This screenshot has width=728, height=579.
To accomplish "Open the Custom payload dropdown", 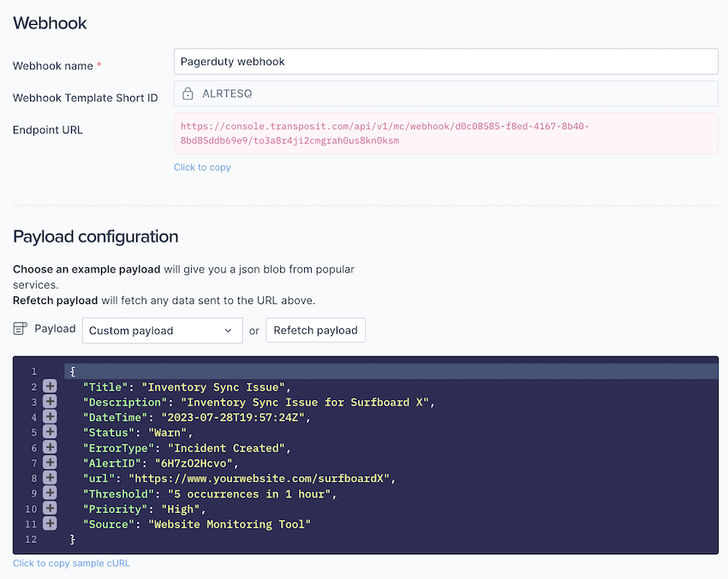I will [x=162, y=331].
